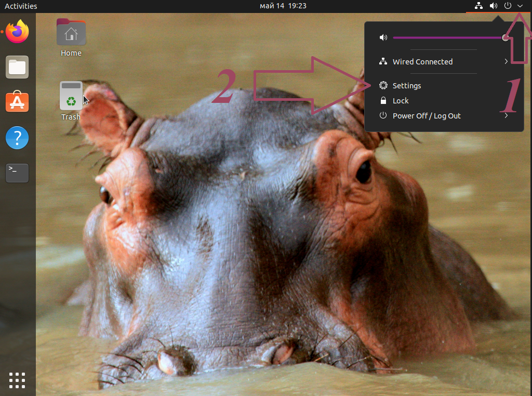532x396 pixels.
Task: Click the power icon in the top bar
Action: click(x=508, y=6)
